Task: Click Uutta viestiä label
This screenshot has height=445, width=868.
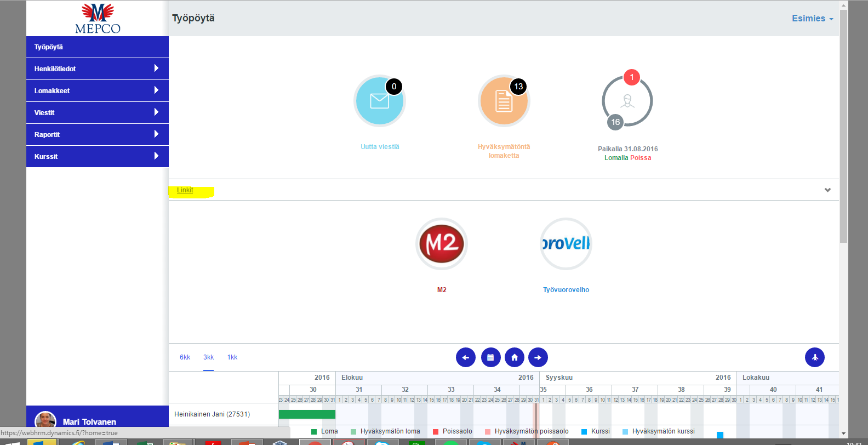Action: pyautogui.click(x=380, y=147)
